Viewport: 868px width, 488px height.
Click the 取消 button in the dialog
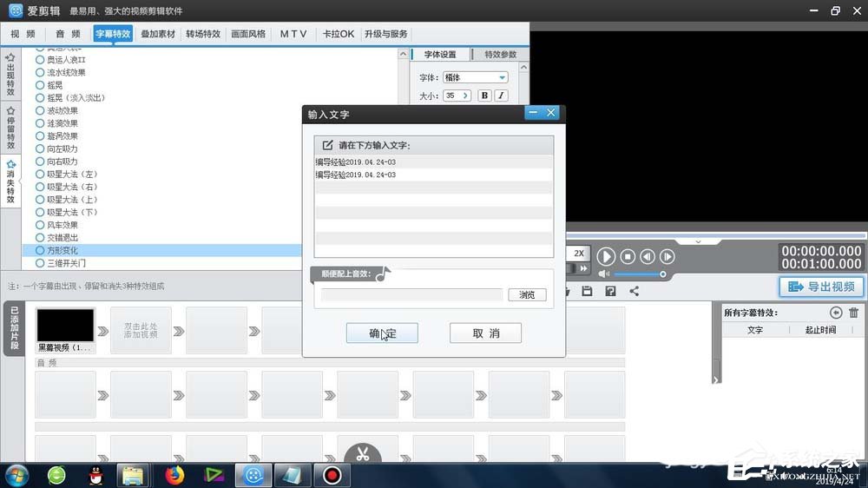(x=485, y=333)
